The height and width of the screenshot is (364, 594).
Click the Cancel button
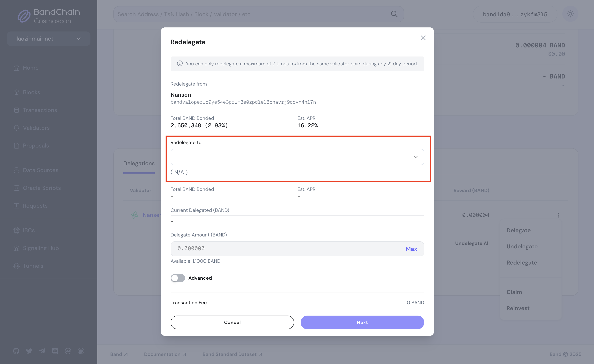232,322
